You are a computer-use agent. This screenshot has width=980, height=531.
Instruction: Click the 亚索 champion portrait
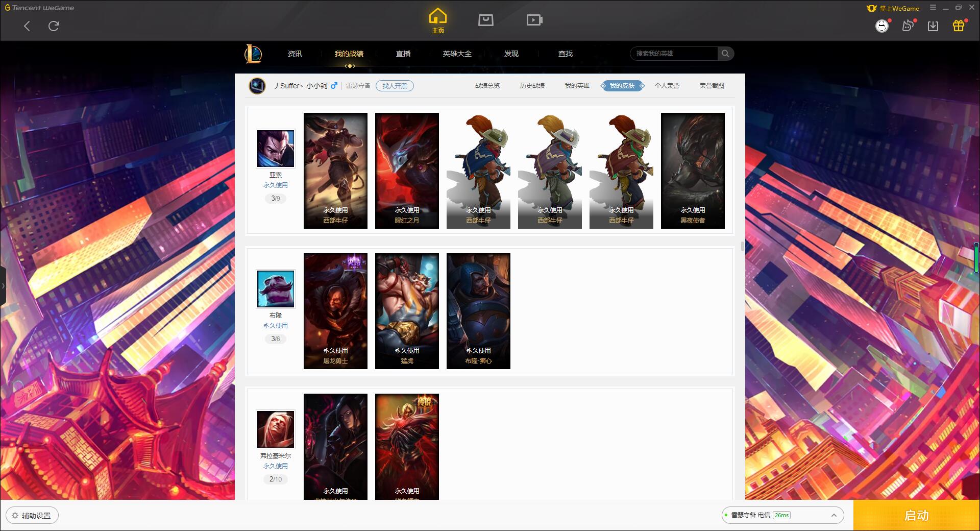tap(276, 149)
